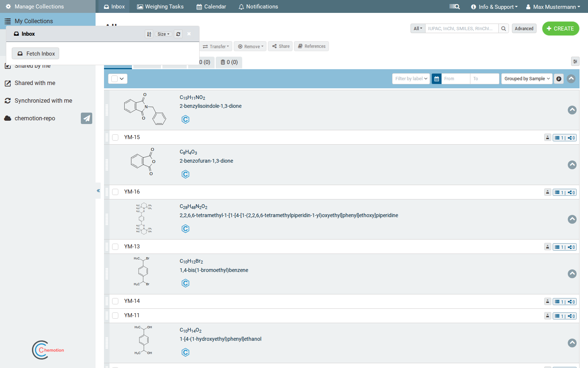Click the Chemotion icon under 2-benzylisoindole-1,3-dione

(x=186, y=119)
